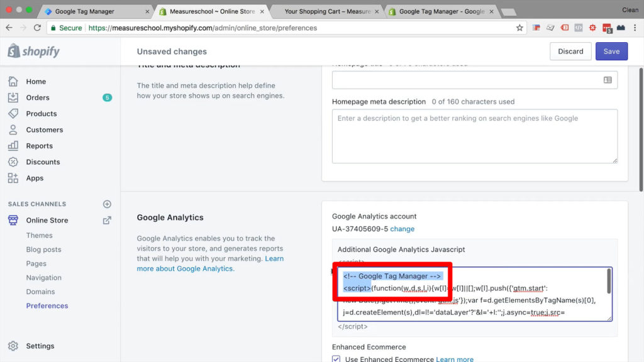This screenshot has height=362, width=644.
Task: Toggle Use Enhanced Ecommerce checkbox
Action: 336,359
